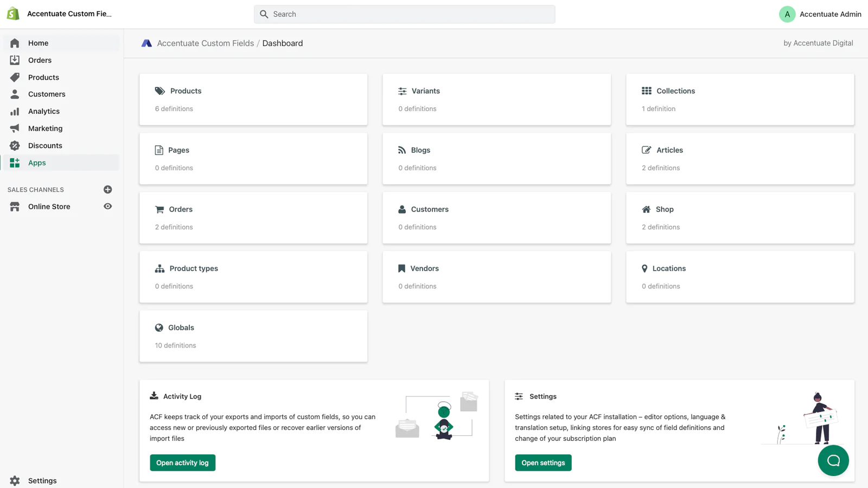Click the Product types hierarchy icon

159,268
